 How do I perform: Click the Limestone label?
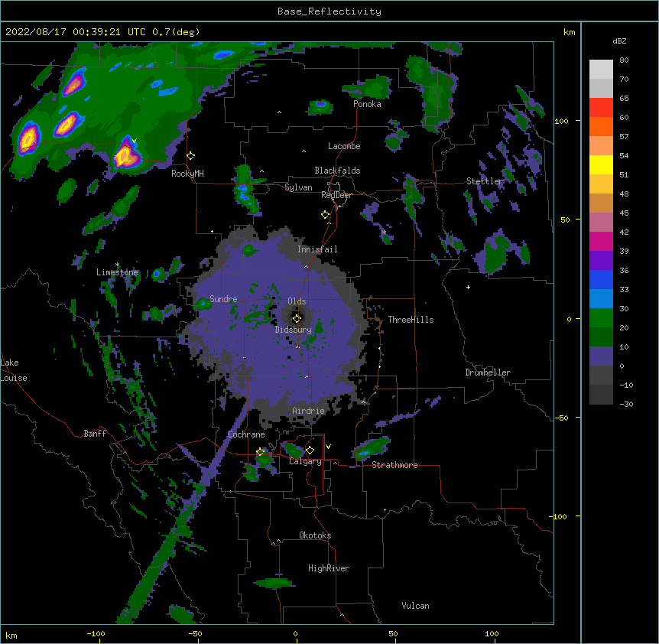click(x=117, y=272)
